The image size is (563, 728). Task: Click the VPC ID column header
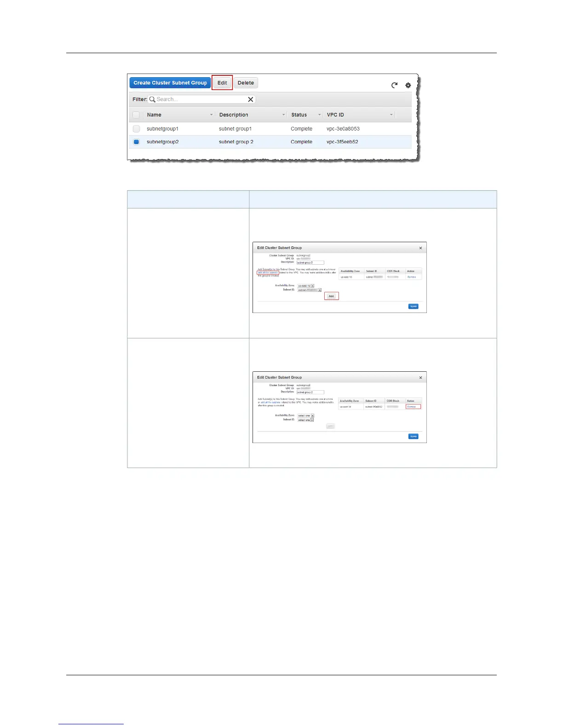coord(335,115)
